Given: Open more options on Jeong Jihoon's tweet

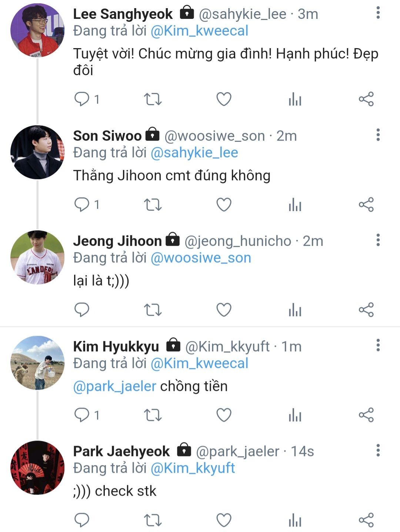Looking at the screenshot, I should (378, 240).
